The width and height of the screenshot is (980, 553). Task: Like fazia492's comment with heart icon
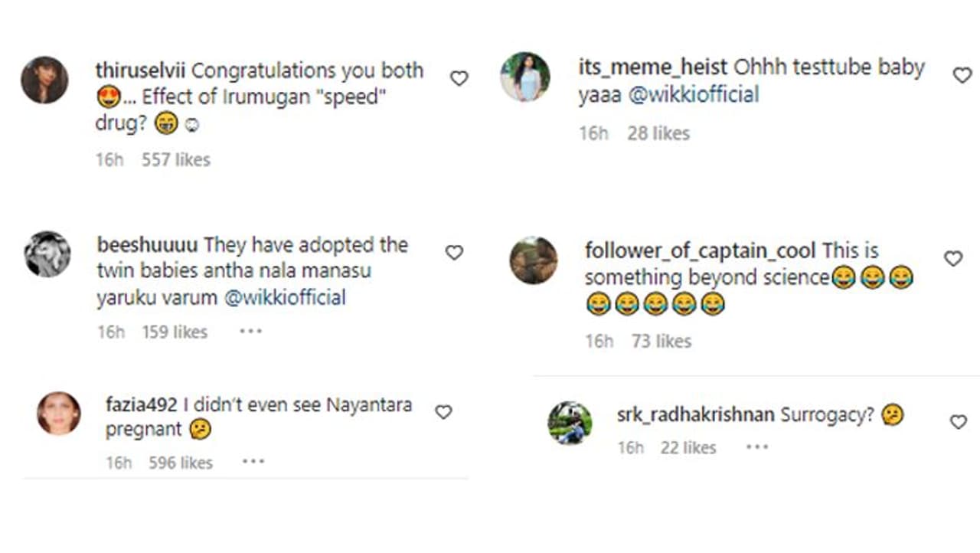[443, 412]
